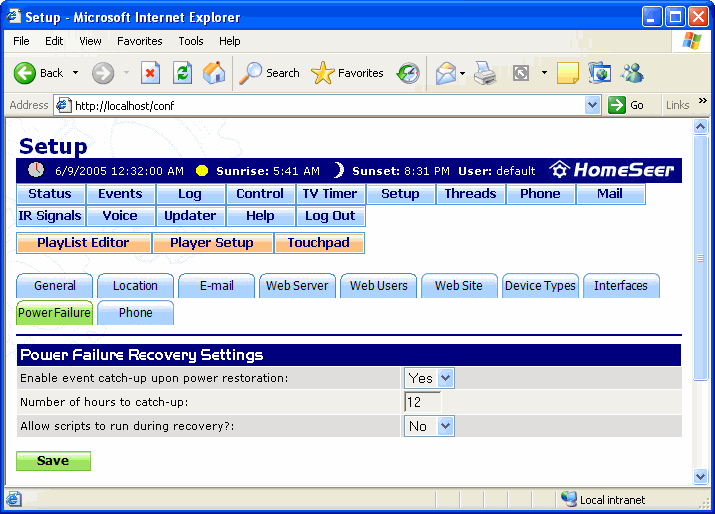Expand toolbar chevron next to Links
This screenshot has height=514, width=715.
pyautogui.click(x=703, y=101)
